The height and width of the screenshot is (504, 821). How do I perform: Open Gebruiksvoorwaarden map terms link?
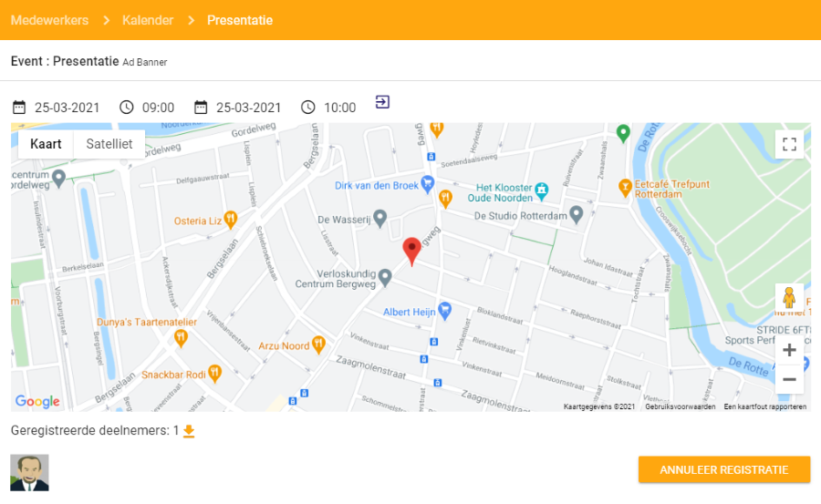[681, 406]
